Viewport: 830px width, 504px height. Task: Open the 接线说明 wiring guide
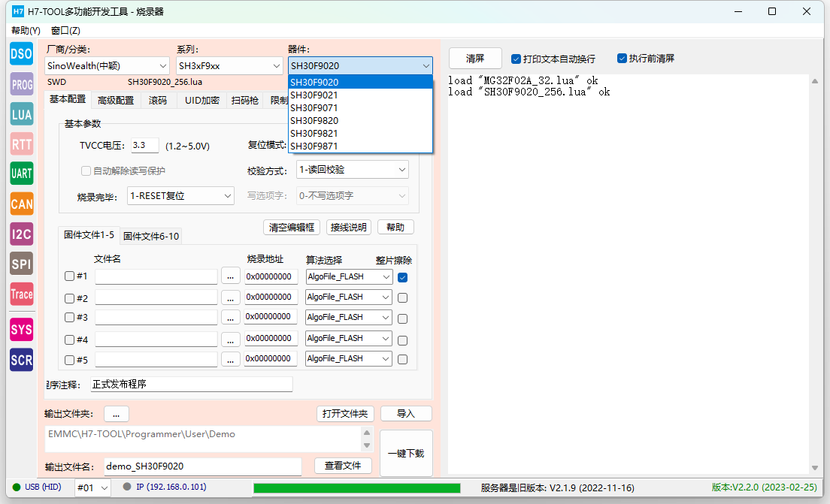348,228
